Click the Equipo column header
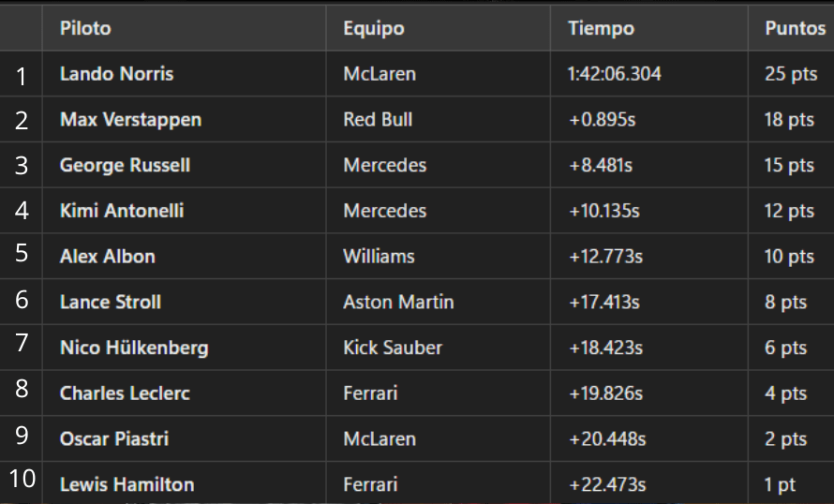The width and height of the screenshot is (834, 504). [x=373, y=28]
